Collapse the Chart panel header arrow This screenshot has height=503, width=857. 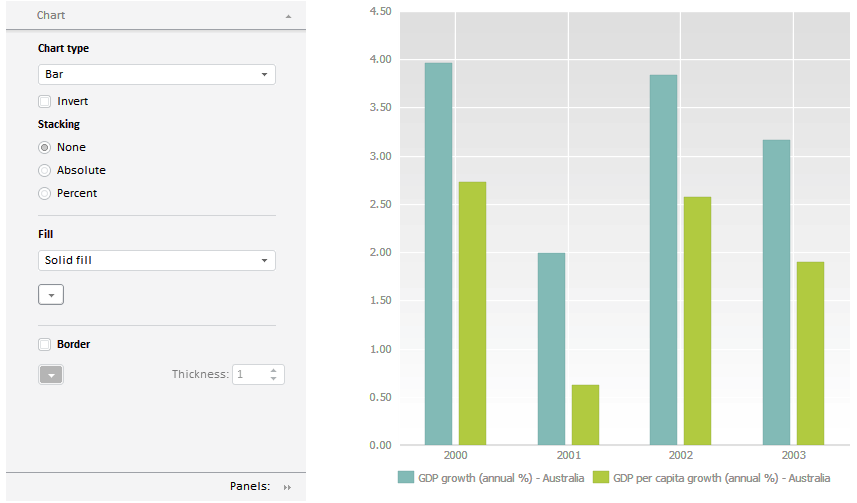[x=288, y=17]
